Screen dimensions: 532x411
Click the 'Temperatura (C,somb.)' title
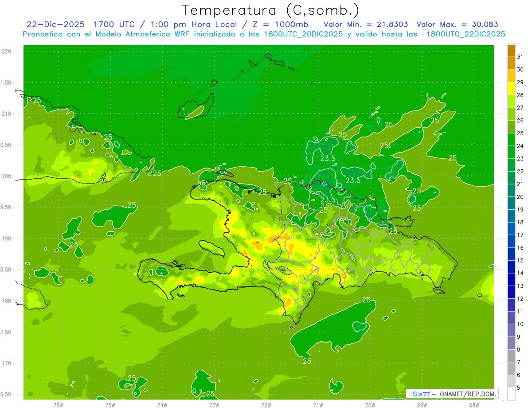point(271,10)
